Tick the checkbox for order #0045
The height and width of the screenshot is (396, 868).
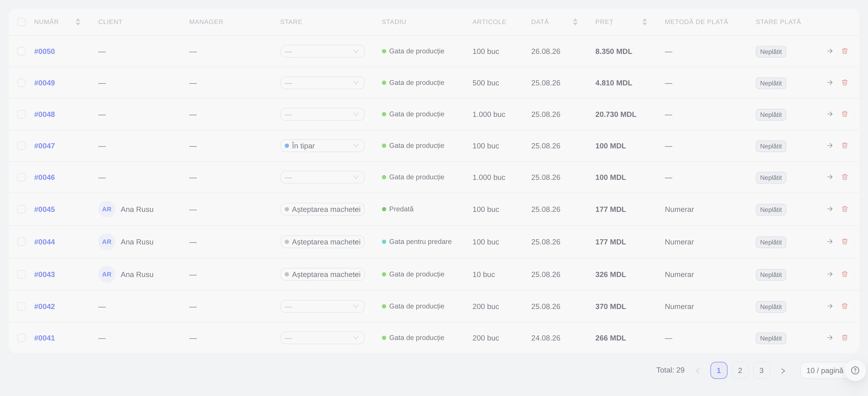click(21, 209)
